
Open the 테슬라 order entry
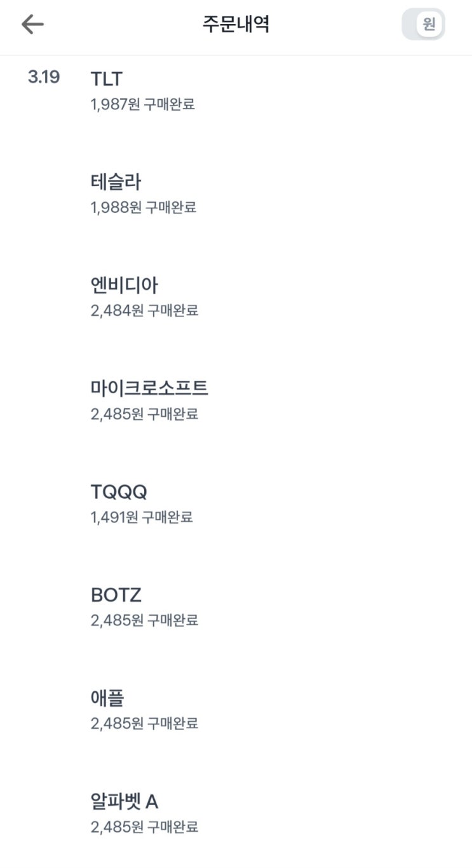pos(116,182)
